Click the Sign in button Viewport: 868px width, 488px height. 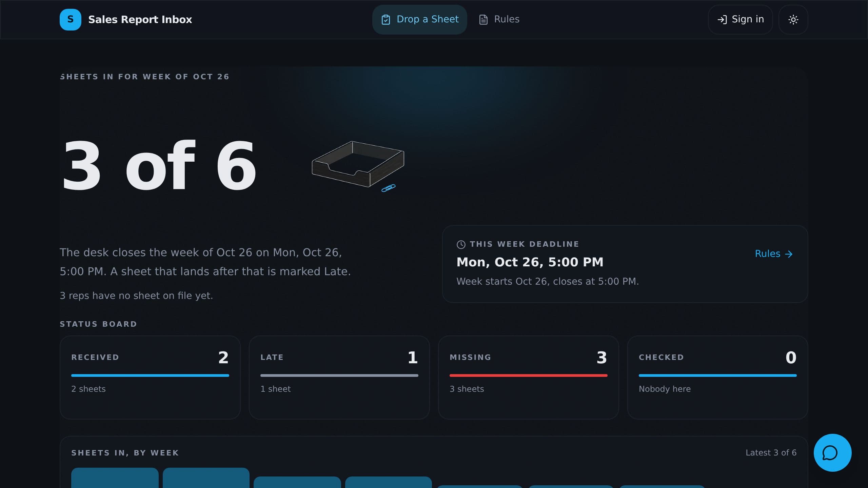point(740,19)
